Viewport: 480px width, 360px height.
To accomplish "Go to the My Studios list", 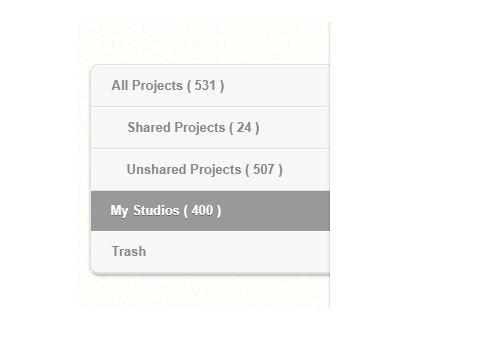I will pos(210,211).
